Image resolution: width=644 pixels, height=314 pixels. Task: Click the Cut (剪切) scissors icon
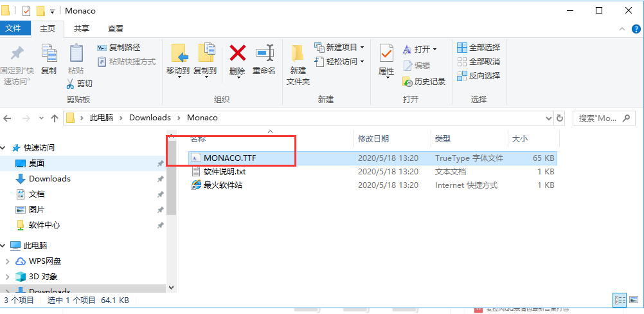[x=71, y=84]
